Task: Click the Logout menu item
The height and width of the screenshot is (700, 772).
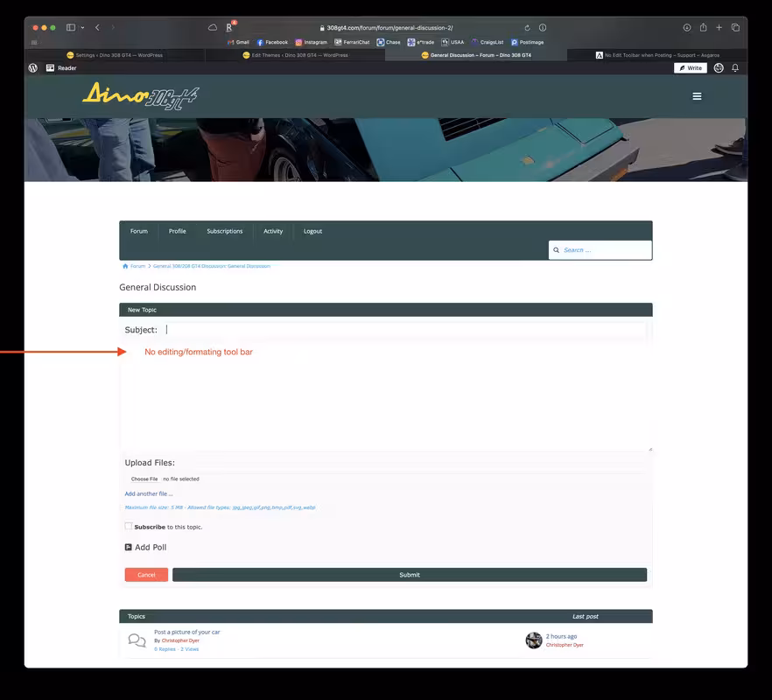Action: pos(312,231)
